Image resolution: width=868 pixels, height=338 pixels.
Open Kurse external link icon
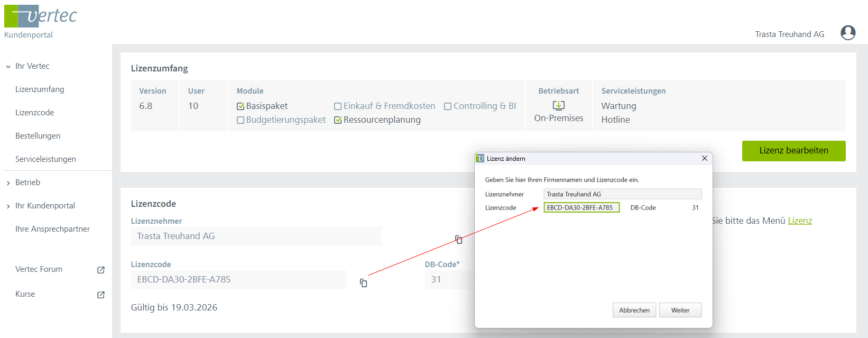[x=101, y=295]
